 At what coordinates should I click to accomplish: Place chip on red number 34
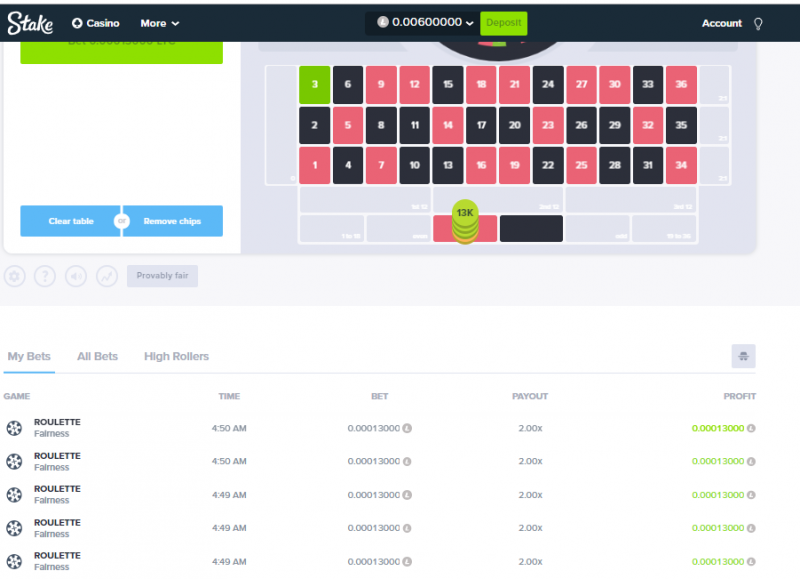pos(681,165)
